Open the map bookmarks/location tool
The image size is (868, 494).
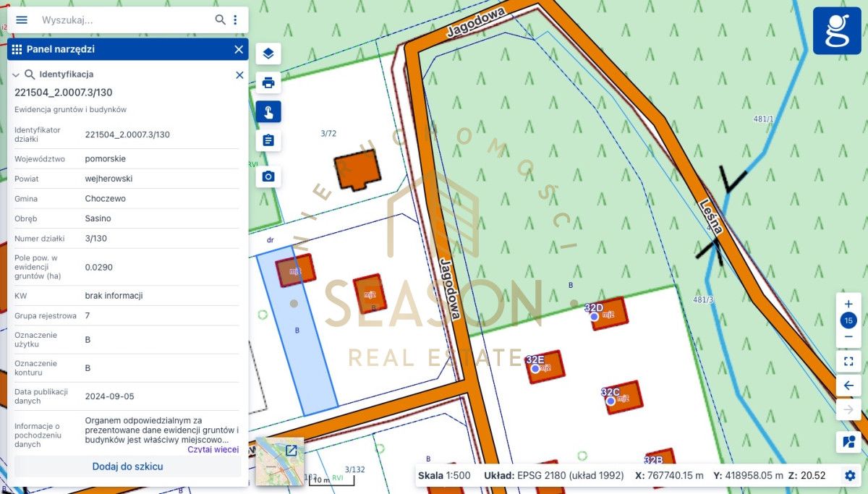[848, 441]
